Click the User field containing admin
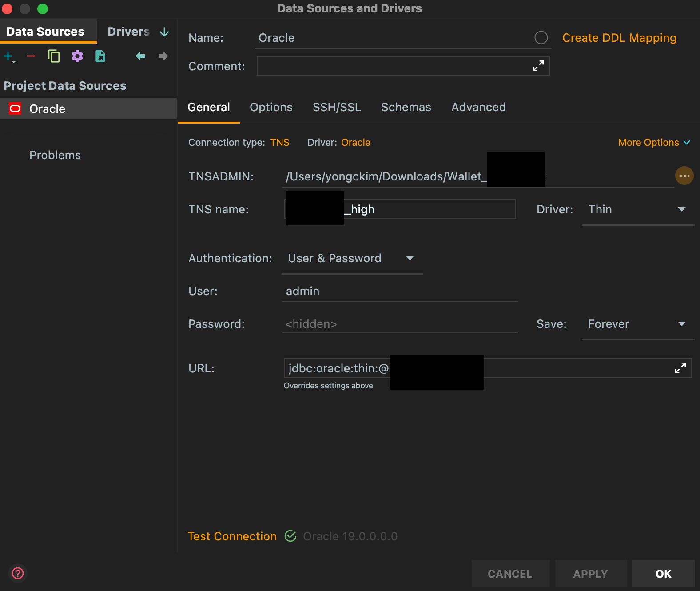 click(400, 291)
